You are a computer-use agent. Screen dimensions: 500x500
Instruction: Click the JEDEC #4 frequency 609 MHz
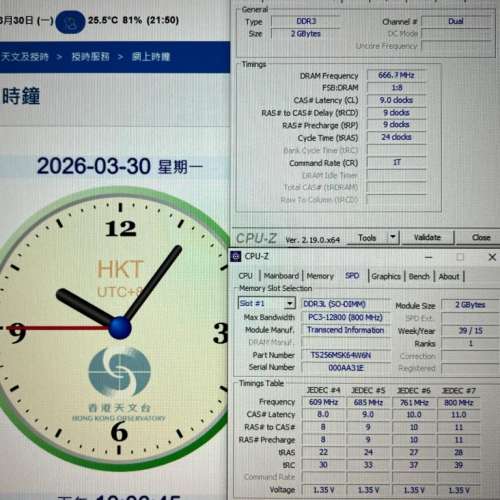tap(323, 402)
